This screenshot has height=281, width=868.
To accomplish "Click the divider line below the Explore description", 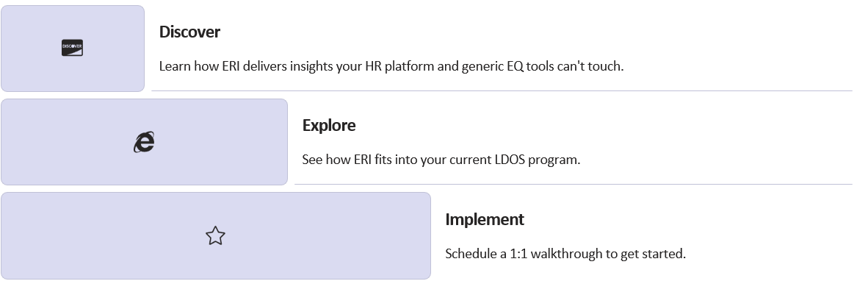I will (574, 184).
